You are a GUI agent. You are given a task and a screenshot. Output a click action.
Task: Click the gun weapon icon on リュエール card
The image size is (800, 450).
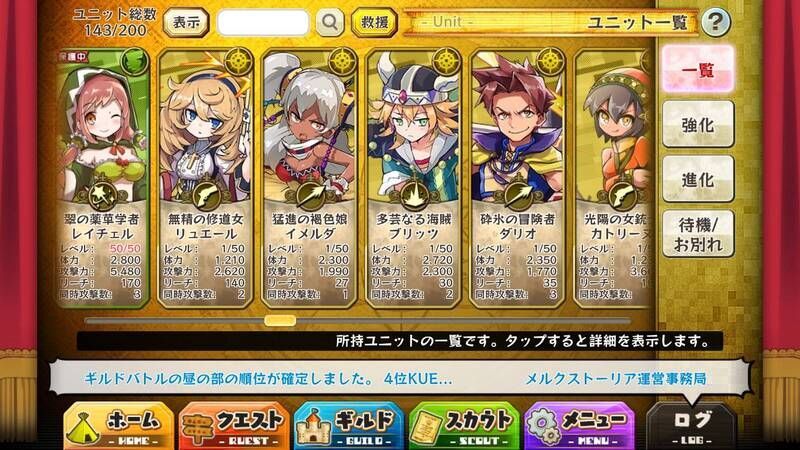click(x=207, y=196)
